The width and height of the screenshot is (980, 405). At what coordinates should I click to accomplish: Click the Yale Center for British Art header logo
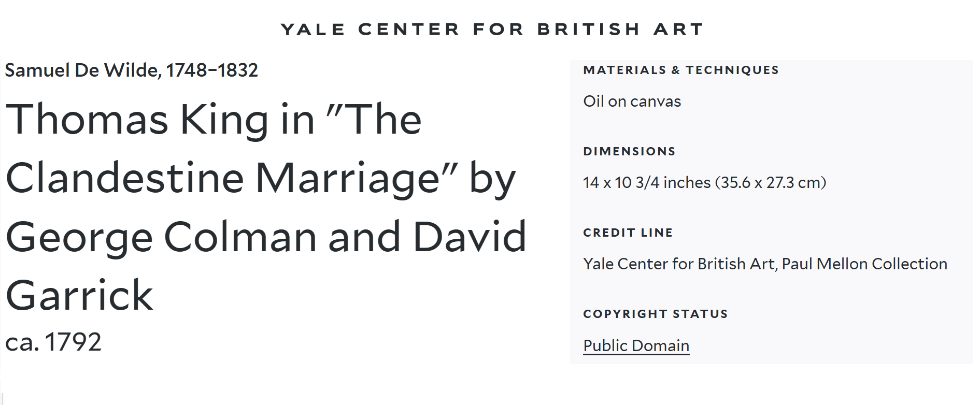pyautogui.click(x=492, y=30)
